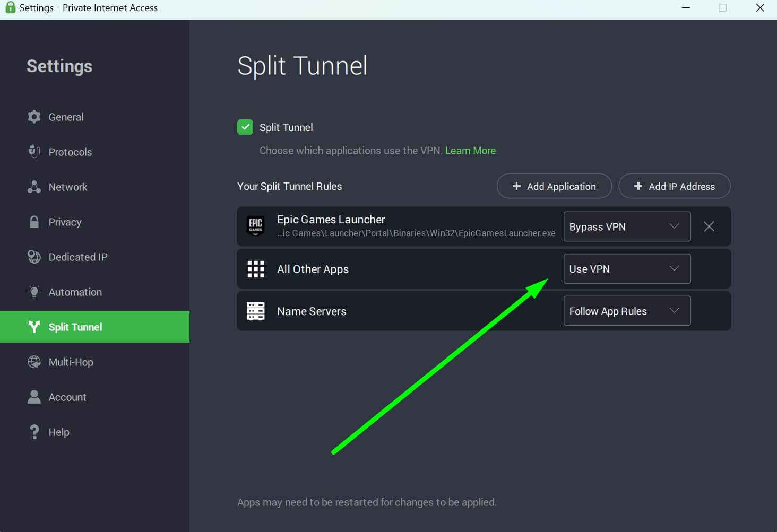The image size is (777, 532).
Task: Click the Automation lightbulb icon
Action: (34, 292)
